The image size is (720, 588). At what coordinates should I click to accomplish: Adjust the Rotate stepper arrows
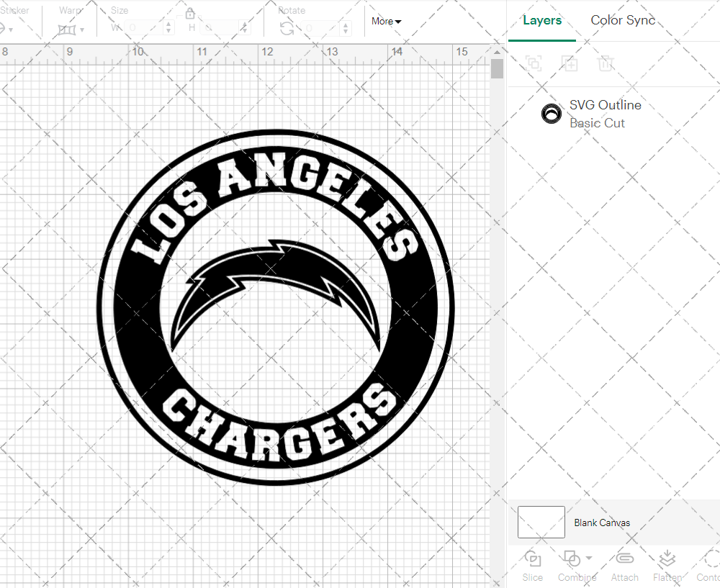click(346, 28)
